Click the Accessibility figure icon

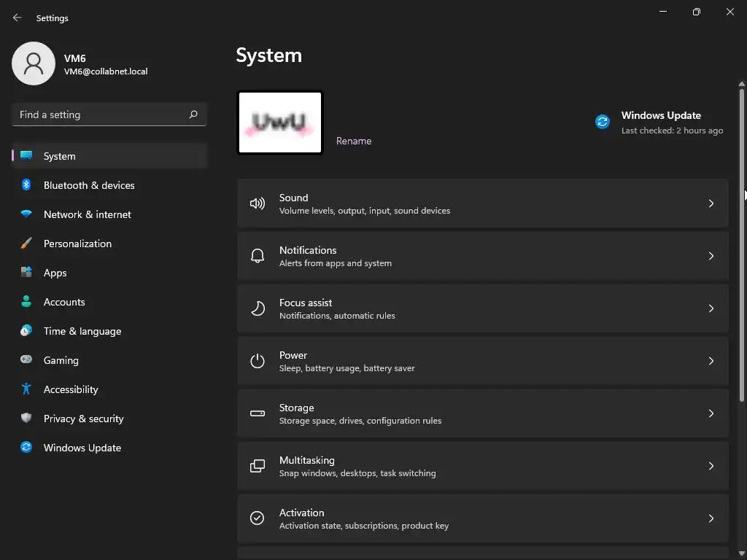tap(26, 389)
